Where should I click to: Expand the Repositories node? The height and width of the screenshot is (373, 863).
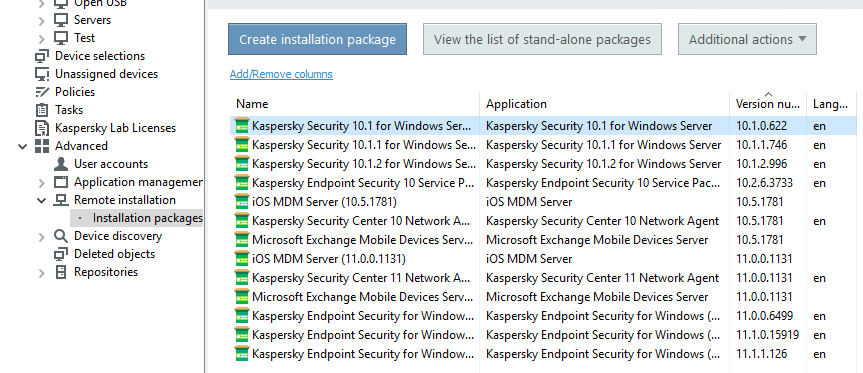[x=42, y=273]
